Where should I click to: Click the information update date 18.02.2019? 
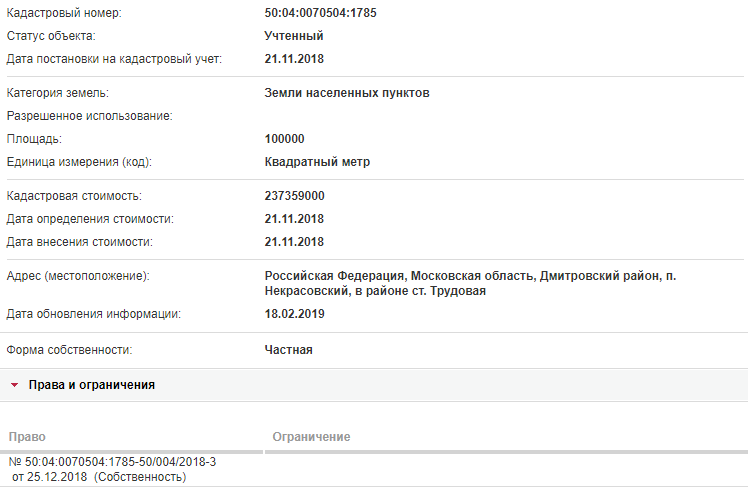click(x=294, y=314)
